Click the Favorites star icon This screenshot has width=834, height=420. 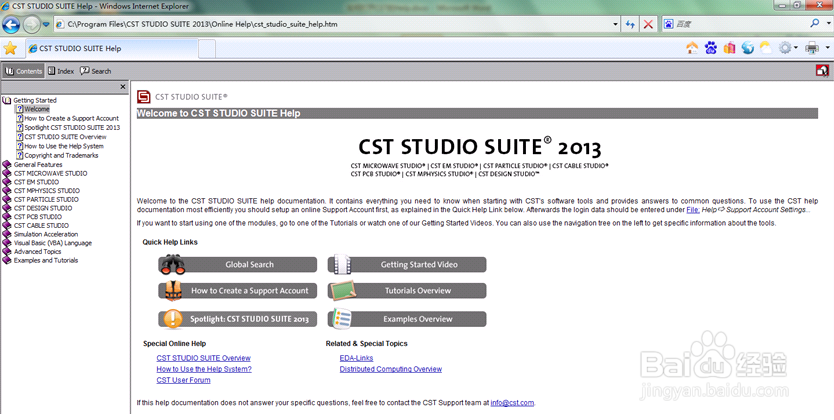10,48
